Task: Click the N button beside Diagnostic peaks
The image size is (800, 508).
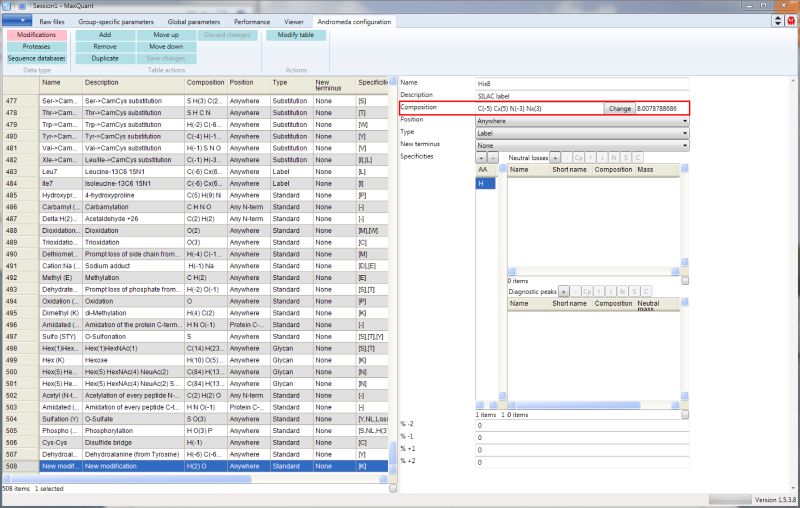Action: pyautogui.click(x=622, y=291)
